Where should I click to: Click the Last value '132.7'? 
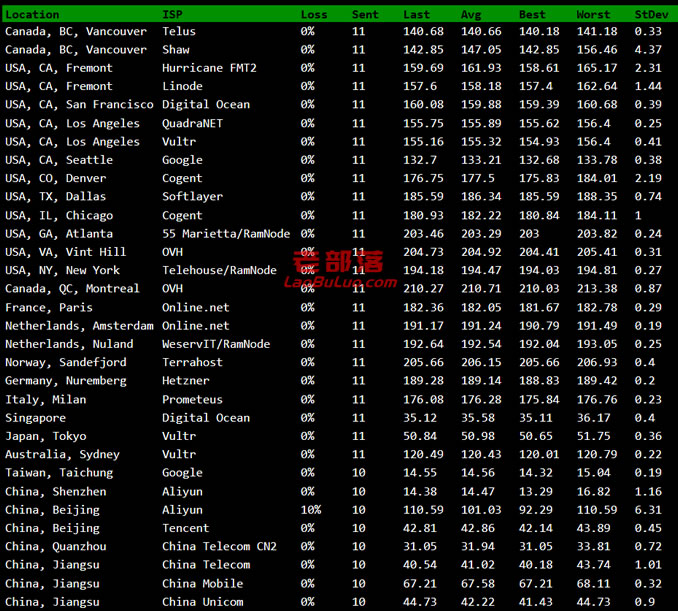click(x=420, y=160)
